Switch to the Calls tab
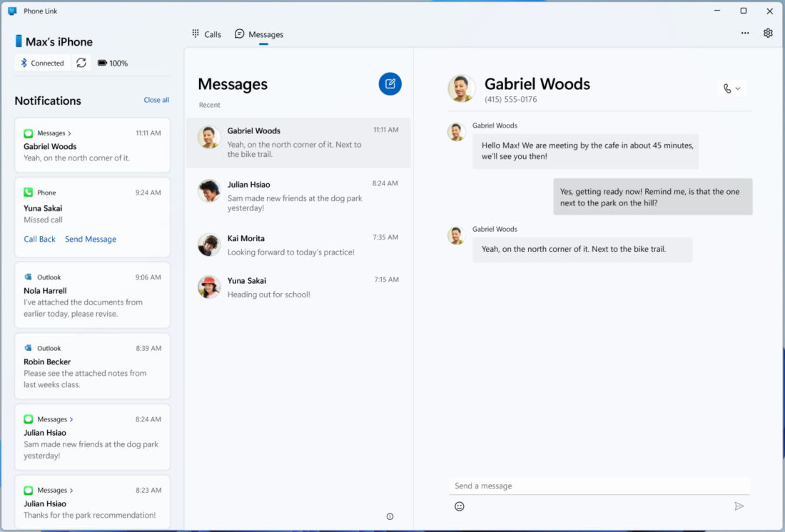This screenshot has height=532, width=785. (206, 34)
